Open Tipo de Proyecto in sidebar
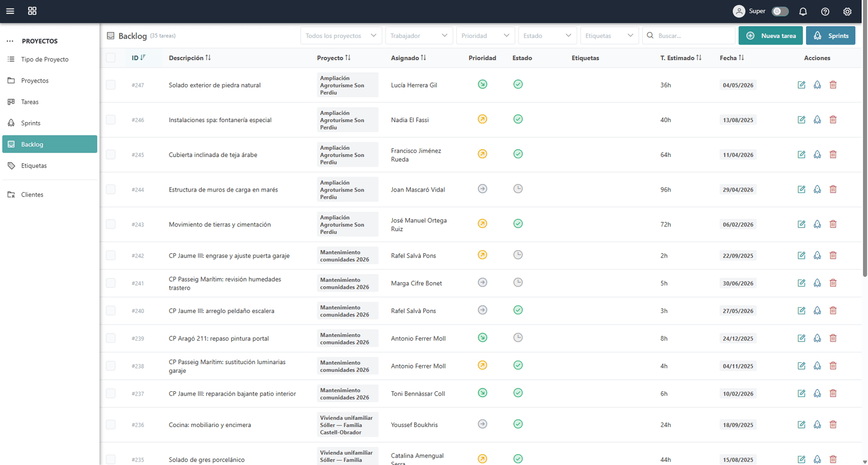868x465 pixels. (x=50, y=59)
